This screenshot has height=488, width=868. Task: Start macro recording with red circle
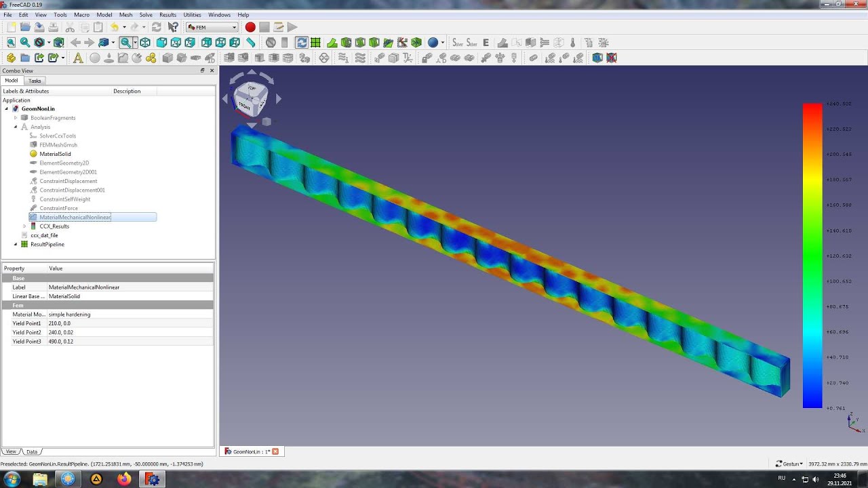point(250,27)
